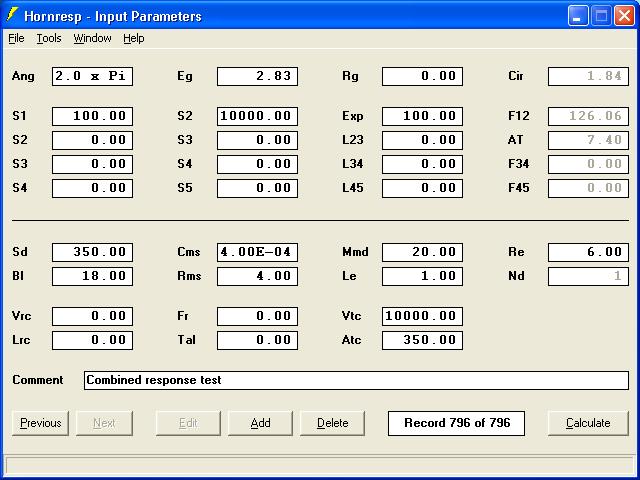Click the Rg value field
Screen dimensions: 640x480
[x=422, y=76]
